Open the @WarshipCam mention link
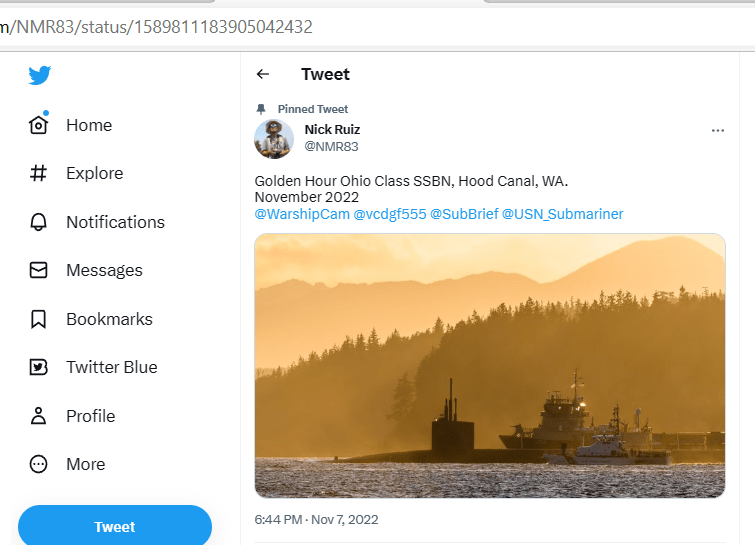Viewport: 755px width, 545px height. click(x=302, y=214)
